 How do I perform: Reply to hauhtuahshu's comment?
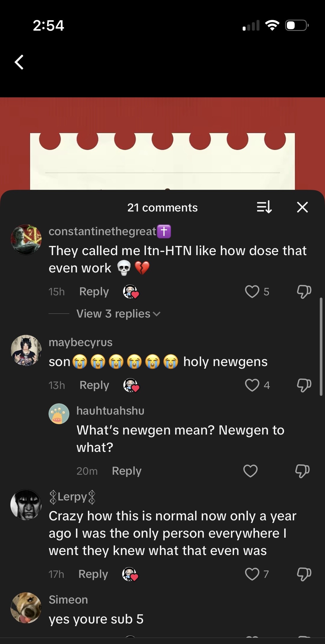coord(127,471)
